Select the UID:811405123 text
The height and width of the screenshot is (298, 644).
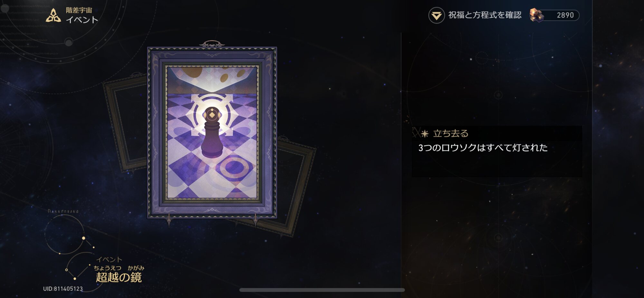[63, 289]
